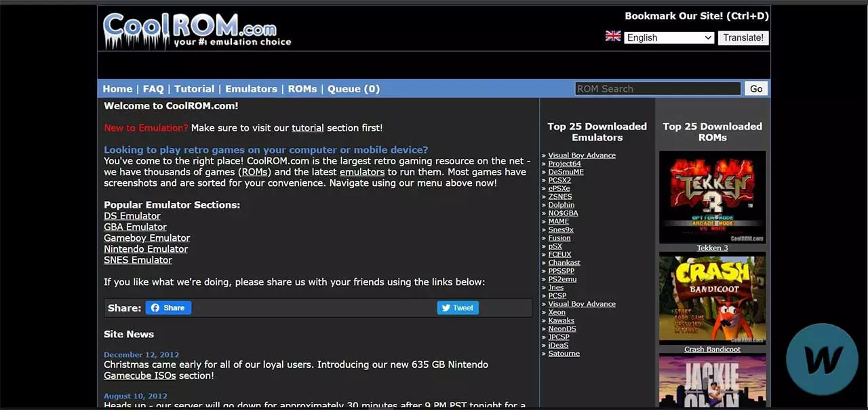The image size is (868, 410).
Task: Click the Jackie Chan game thumbnail
Action: [x=713, y=380]
